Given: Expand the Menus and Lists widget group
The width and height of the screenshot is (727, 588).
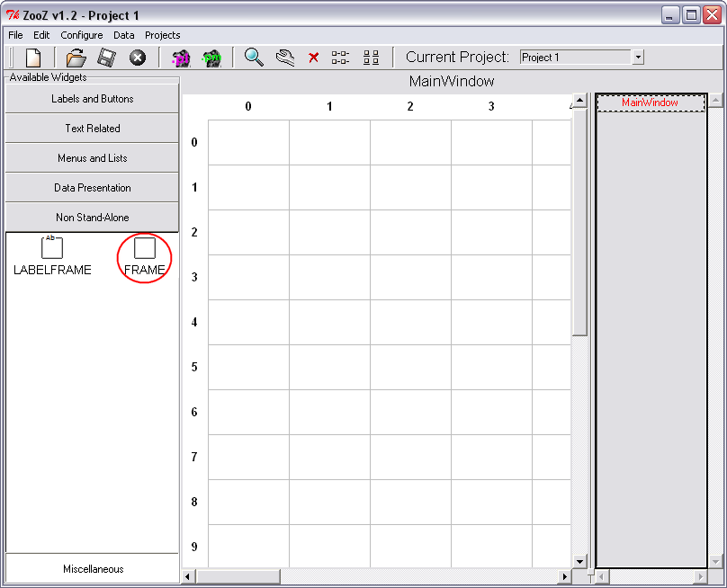Looking at the screenshot, I should point(92,158).
